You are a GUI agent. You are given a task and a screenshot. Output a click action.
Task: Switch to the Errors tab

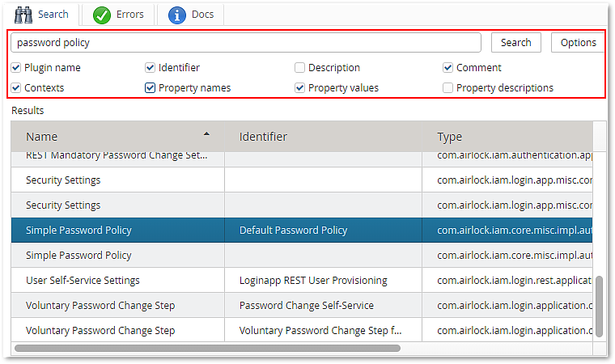tap(129, 15)
